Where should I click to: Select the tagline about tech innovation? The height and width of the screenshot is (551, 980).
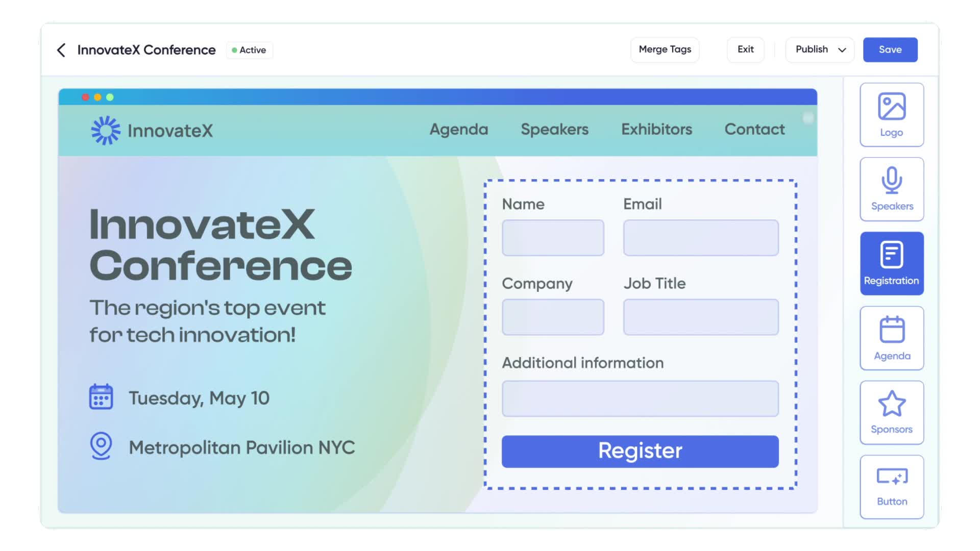(x=207, y=321)
